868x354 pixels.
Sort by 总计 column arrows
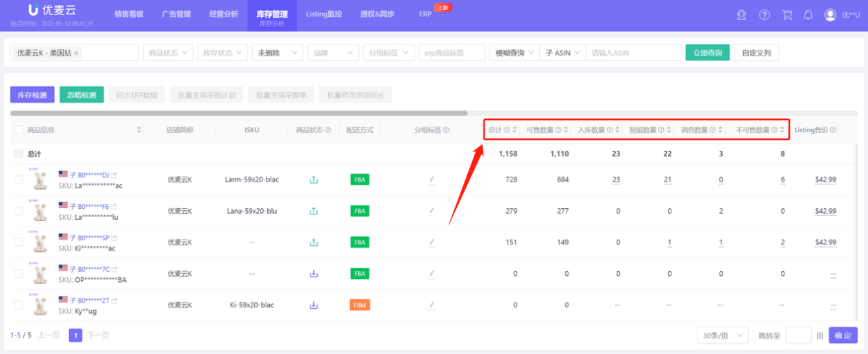pos(514,129)
